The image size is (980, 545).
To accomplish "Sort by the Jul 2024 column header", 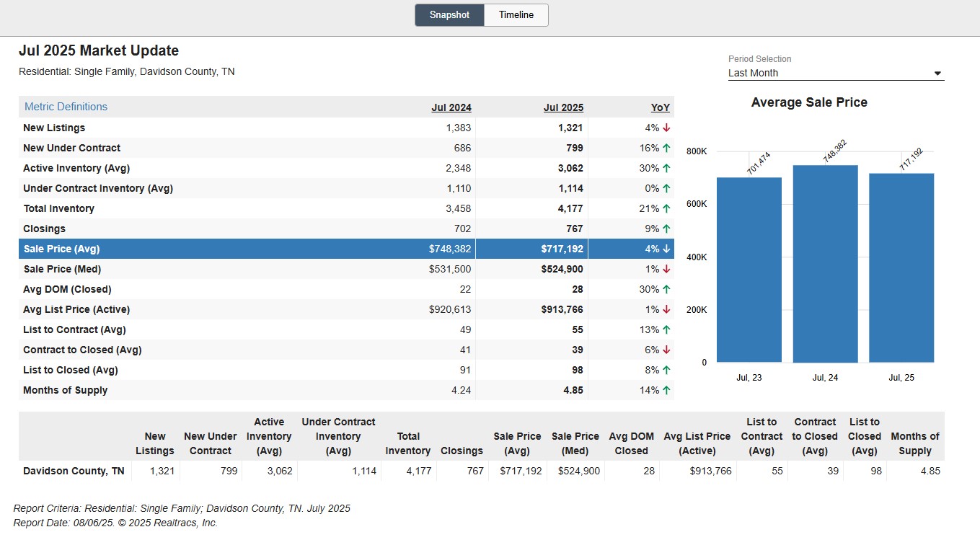I will 451,107.
